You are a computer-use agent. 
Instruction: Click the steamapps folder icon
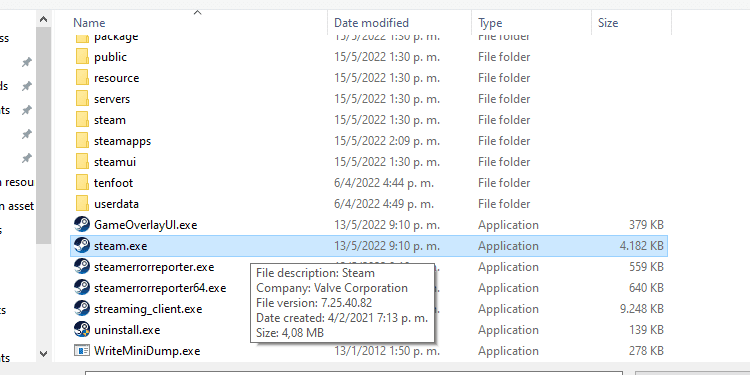coord(82,141)
